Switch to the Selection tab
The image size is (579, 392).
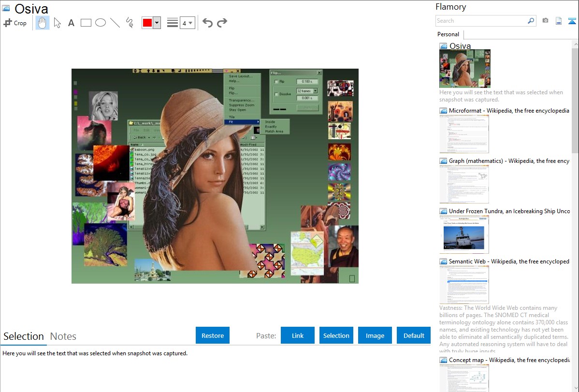[24, 336]
